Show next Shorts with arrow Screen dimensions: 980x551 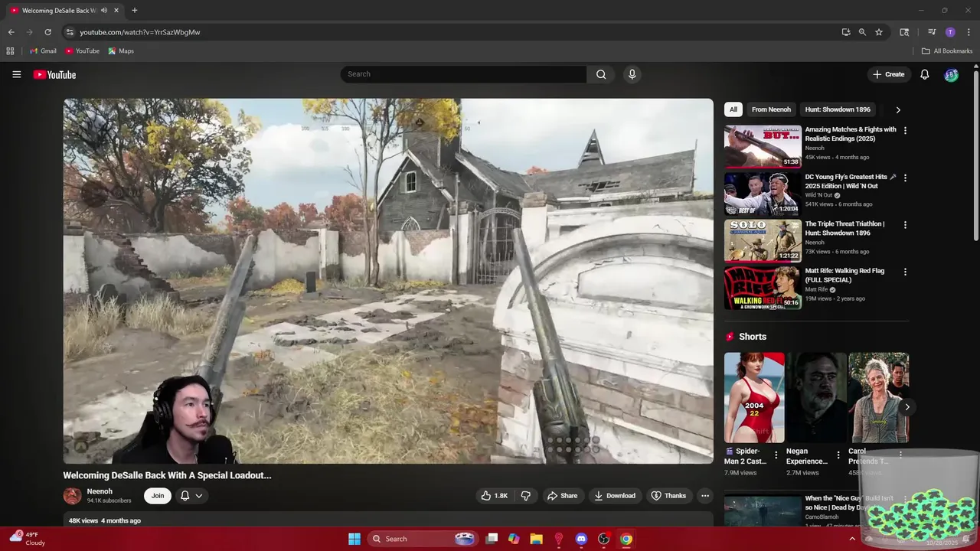906,407
